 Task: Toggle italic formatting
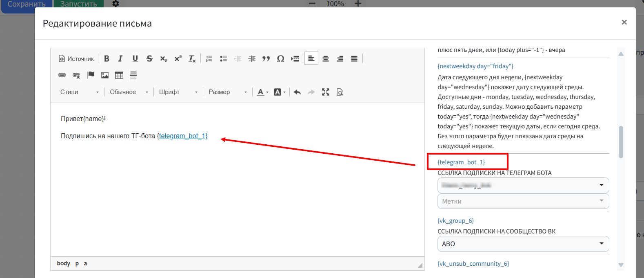(120, 58)
